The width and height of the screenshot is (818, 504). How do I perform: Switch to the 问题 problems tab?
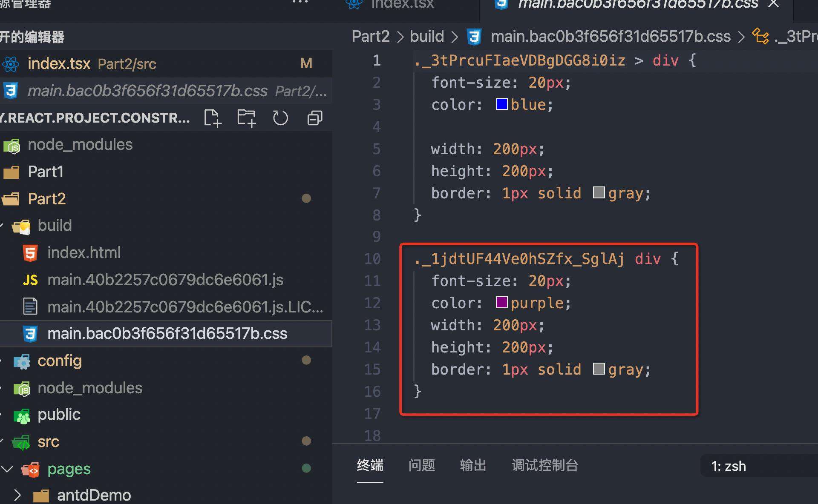[421, 466]
